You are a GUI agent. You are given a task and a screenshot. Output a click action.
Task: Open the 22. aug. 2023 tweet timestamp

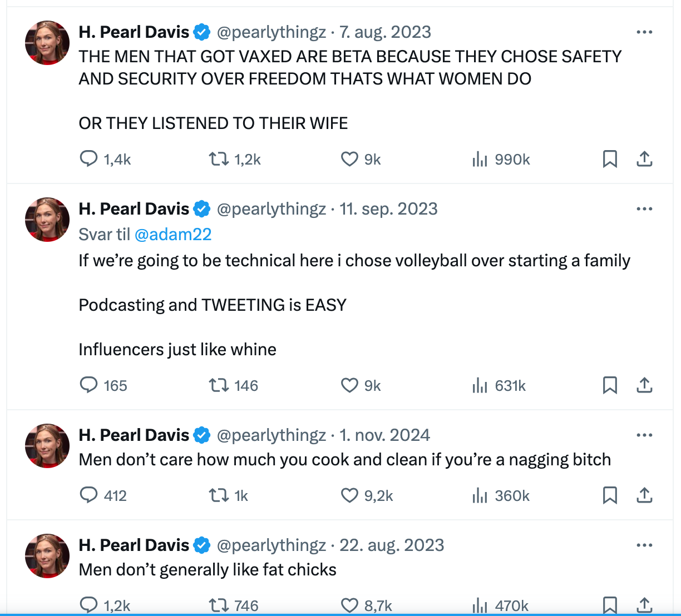(392, 545)
